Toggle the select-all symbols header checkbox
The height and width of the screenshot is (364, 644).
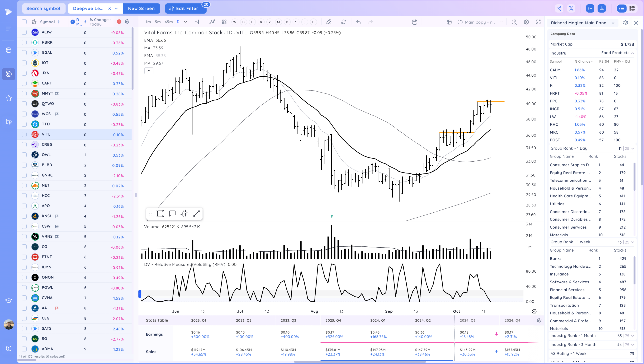pos(24,22)
